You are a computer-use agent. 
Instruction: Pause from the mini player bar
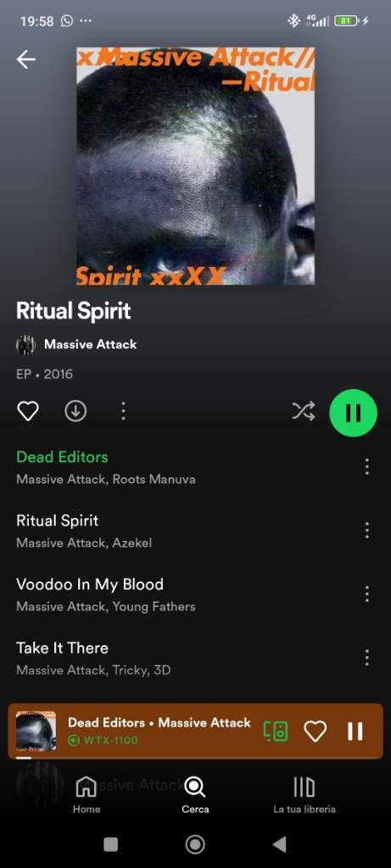[x=355, y=732]
